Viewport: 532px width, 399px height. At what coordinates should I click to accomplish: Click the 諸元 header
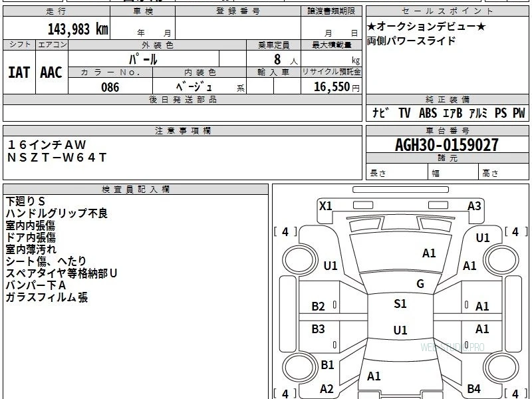point(448,158)
